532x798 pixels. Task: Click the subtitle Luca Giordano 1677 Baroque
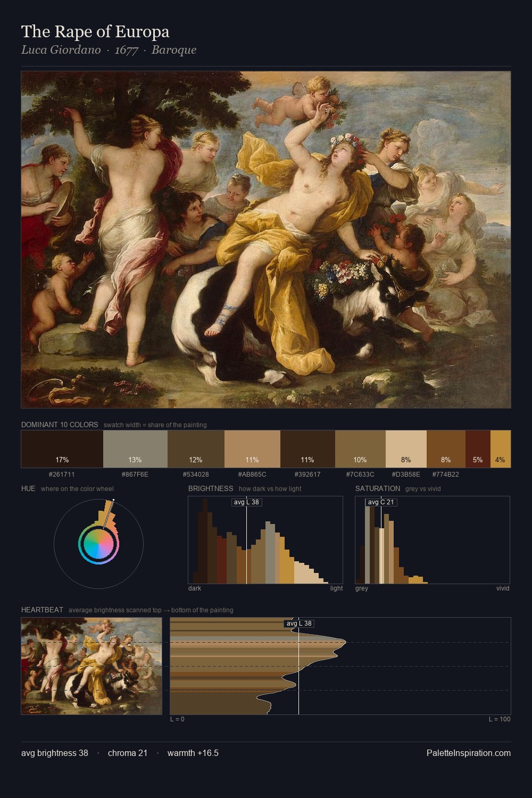tap(109, 50)
